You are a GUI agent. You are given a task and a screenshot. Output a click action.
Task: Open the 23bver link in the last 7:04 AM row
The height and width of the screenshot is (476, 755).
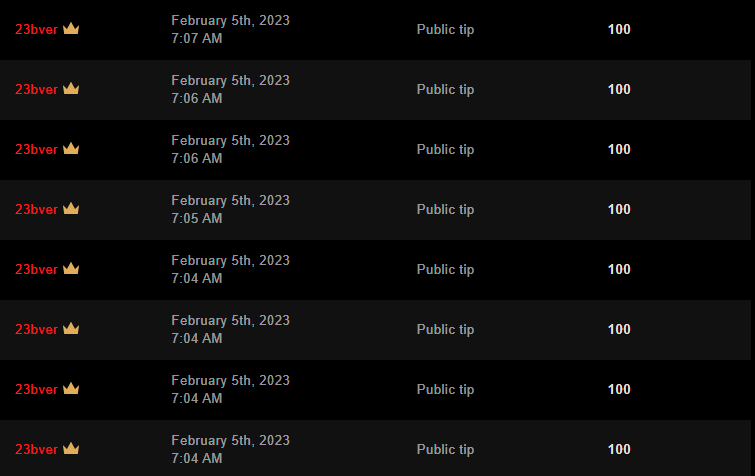coord(36,450)
